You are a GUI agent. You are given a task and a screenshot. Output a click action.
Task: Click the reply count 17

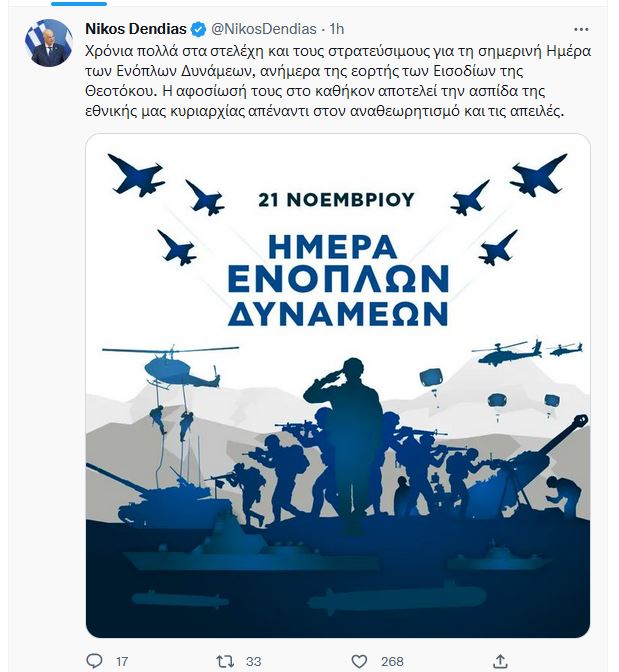click(x=122, y=661)
